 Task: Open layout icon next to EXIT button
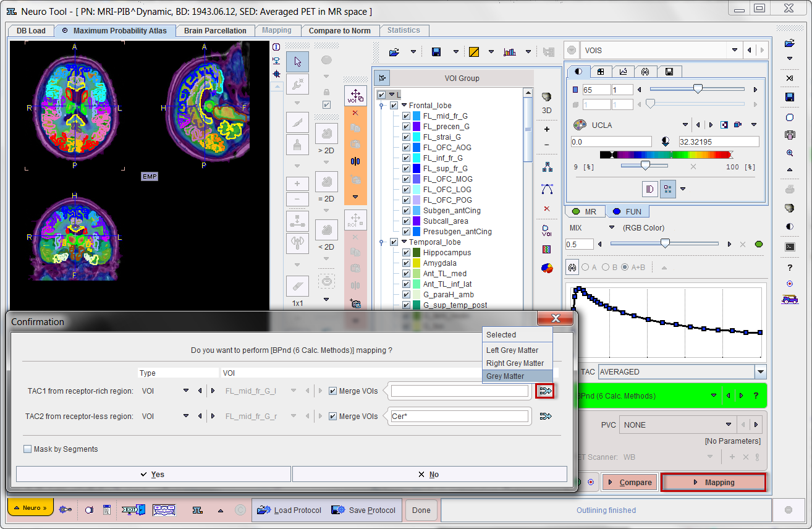164,510
